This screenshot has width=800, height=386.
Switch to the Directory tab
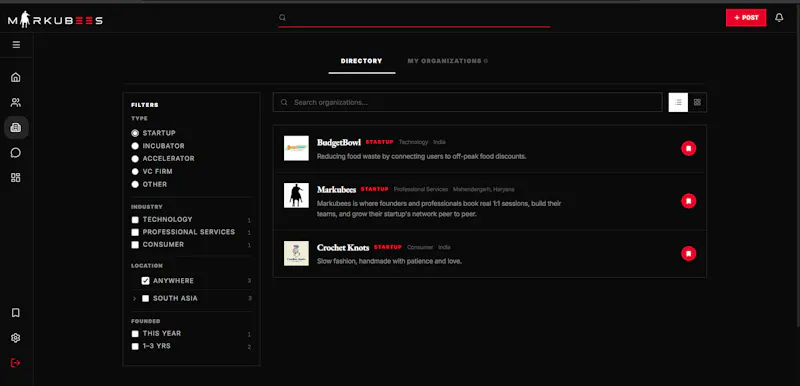(x=362, y=61)
